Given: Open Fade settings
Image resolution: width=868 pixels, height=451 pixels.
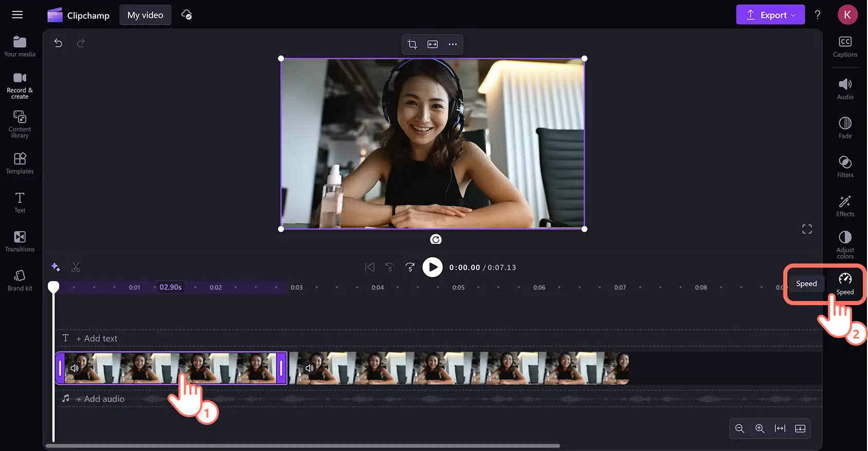Looking at the screenshot, I should 845,128.
